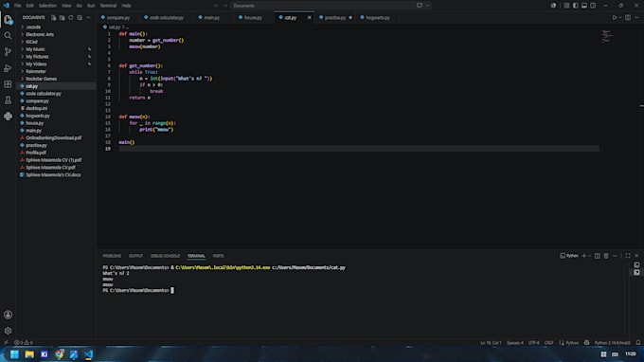Click the editor minimap preview
This screenshot has width=644, height=362.
607,36
